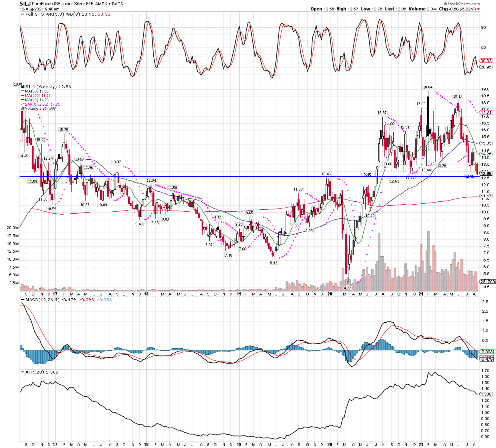Click the 18.84 peak price label
The width and height of the screenshot is (496, 448).
pyautogui.click(x=428, y=87)
